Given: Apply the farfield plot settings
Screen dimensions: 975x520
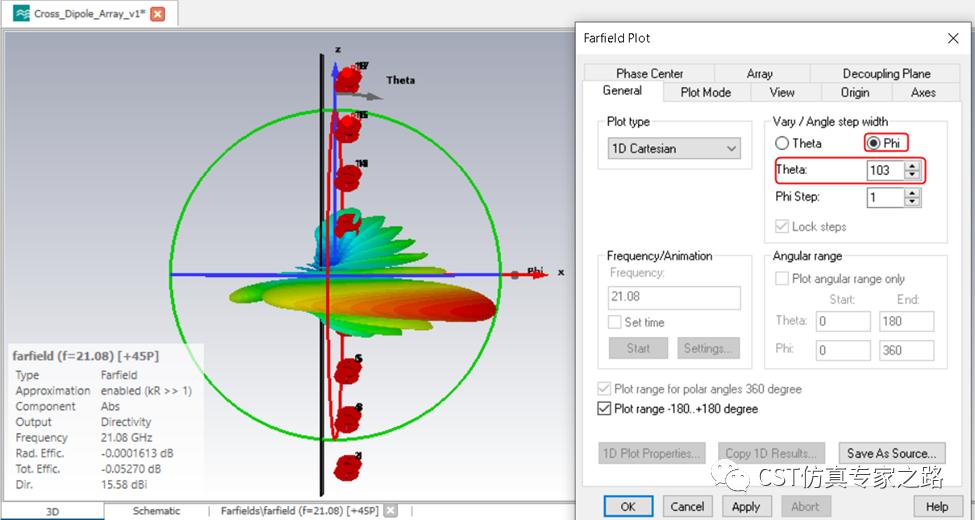Looking at the screenshot, I should pos(746,506).
